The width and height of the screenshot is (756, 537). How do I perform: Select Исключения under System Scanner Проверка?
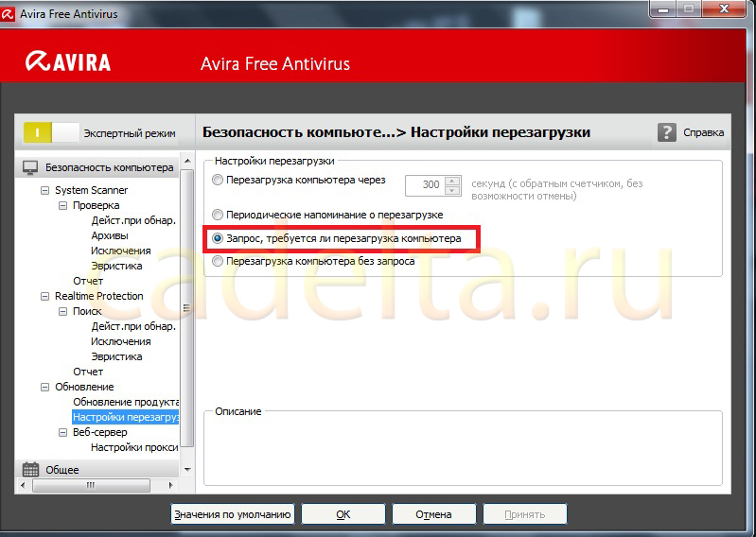coord(120,251)
